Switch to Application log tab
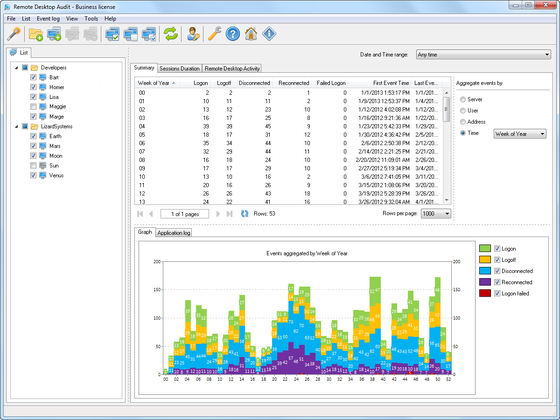This screenshot has width=560, height=420. coord(174,233)
